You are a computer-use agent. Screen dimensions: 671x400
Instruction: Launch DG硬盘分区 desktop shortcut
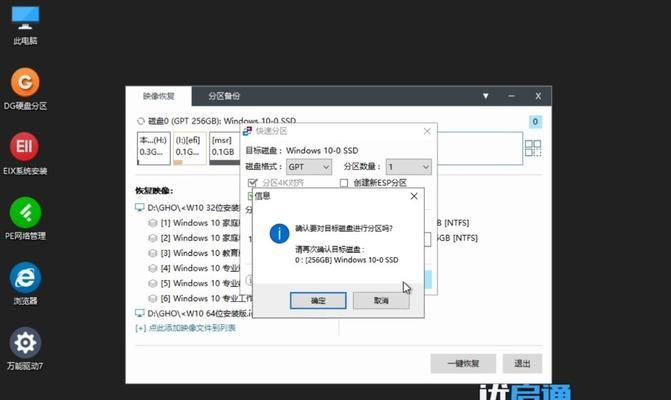pos(25,89)
